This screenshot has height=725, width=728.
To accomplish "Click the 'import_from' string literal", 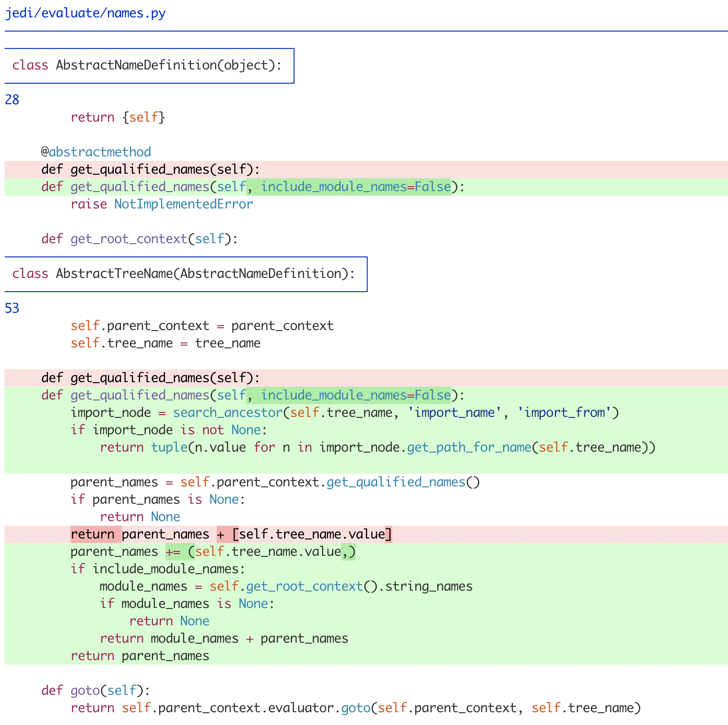I will coord(564,412).
